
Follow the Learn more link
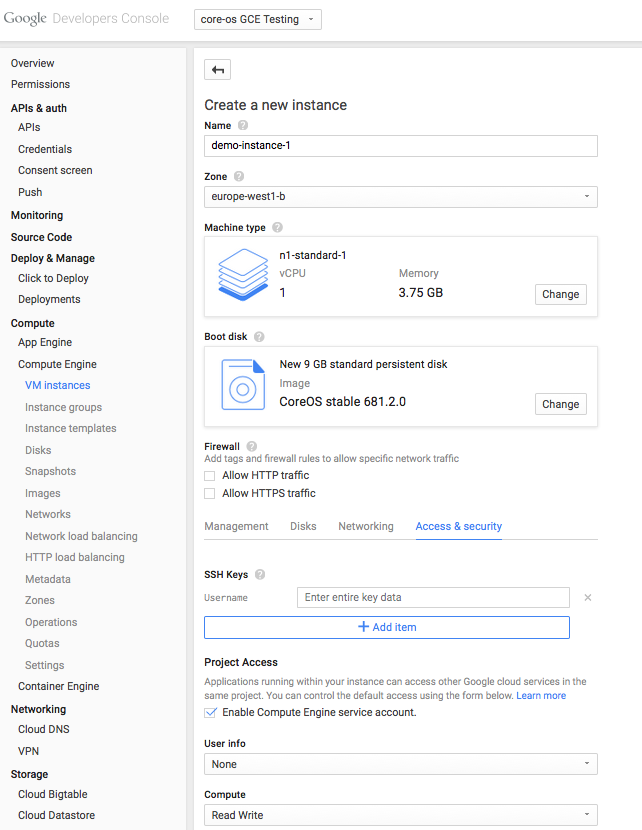point(541,696)
